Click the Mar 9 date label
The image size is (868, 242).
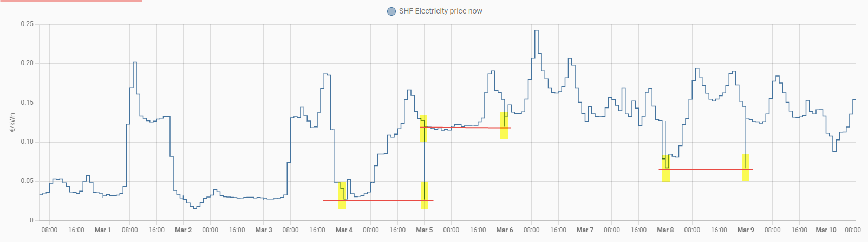pos(746,230)
